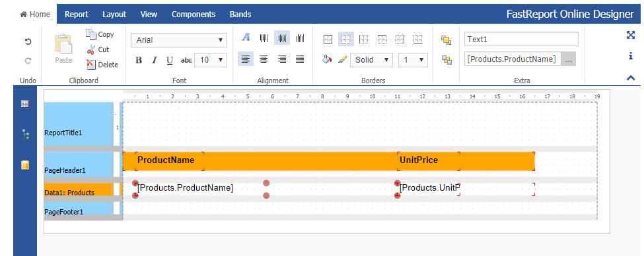Click the Text1 name field
644x256 pixels.
pos(521,40)
